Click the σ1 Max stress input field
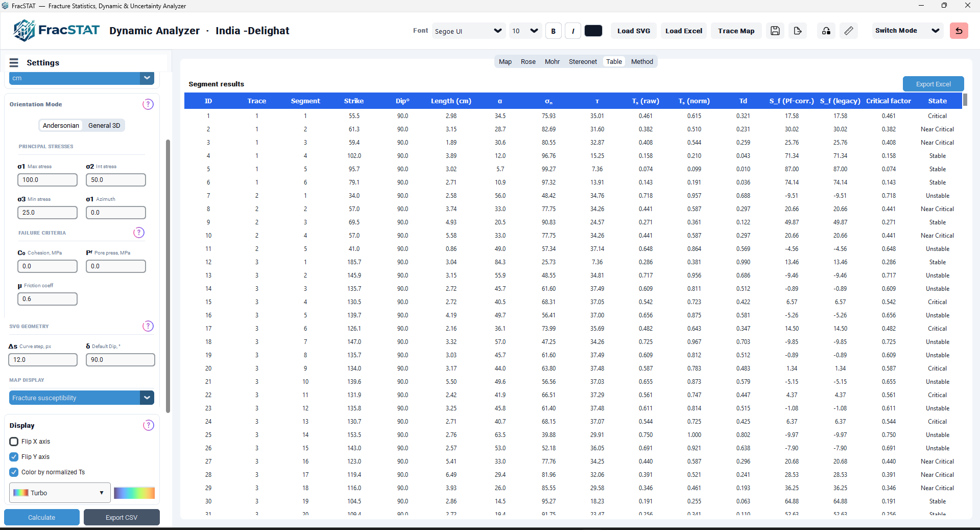 47,180
